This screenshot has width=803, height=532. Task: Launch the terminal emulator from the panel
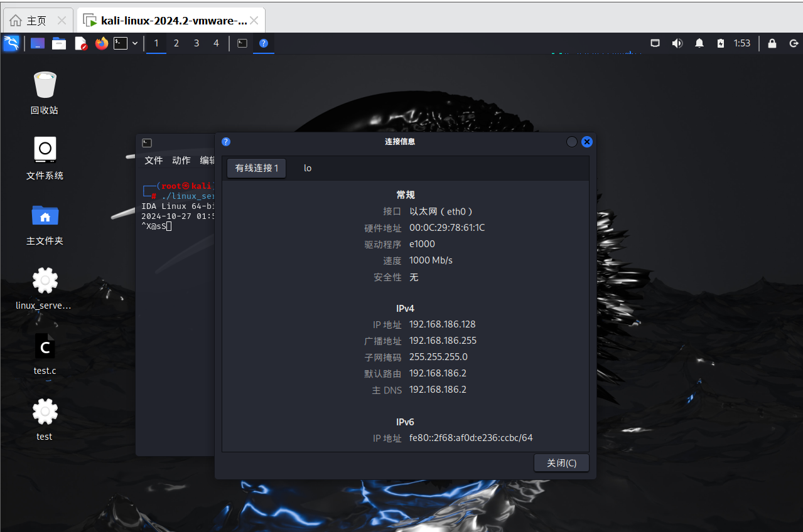pyautogui.click(x=122, y=43)
